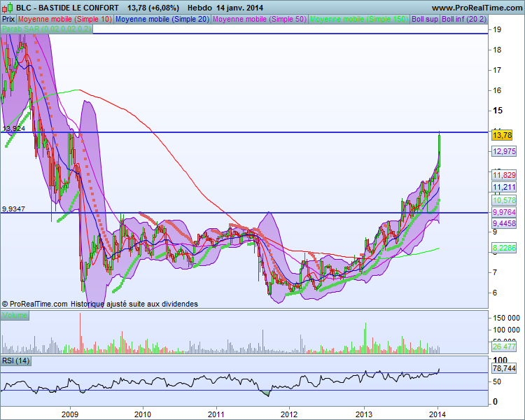Open Parab SAR (0.02 0.02 0.2) settings
Viewport: 525px width, 420px height.
(46, 29)
